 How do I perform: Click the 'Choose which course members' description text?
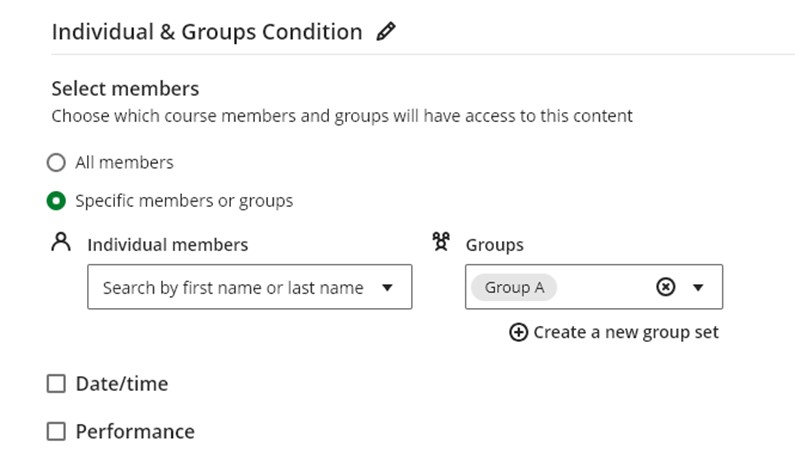[x=342, y=116]
